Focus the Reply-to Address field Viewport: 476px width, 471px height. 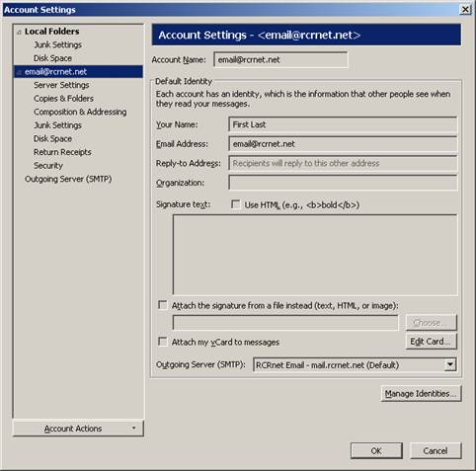(343, 163)
